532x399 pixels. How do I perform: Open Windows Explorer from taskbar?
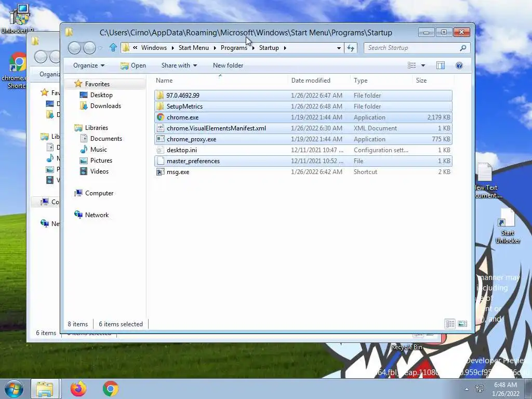coord(45,389)
